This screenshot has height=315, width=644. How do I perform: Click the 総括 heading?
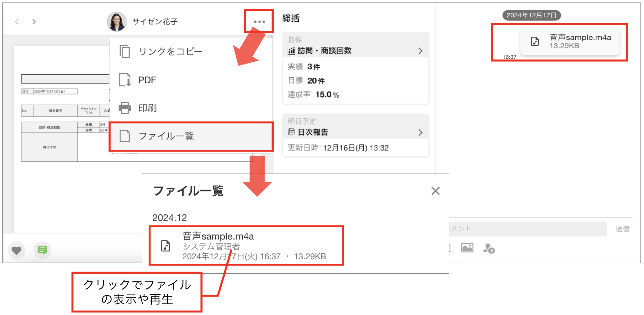(x=291, y=18)
